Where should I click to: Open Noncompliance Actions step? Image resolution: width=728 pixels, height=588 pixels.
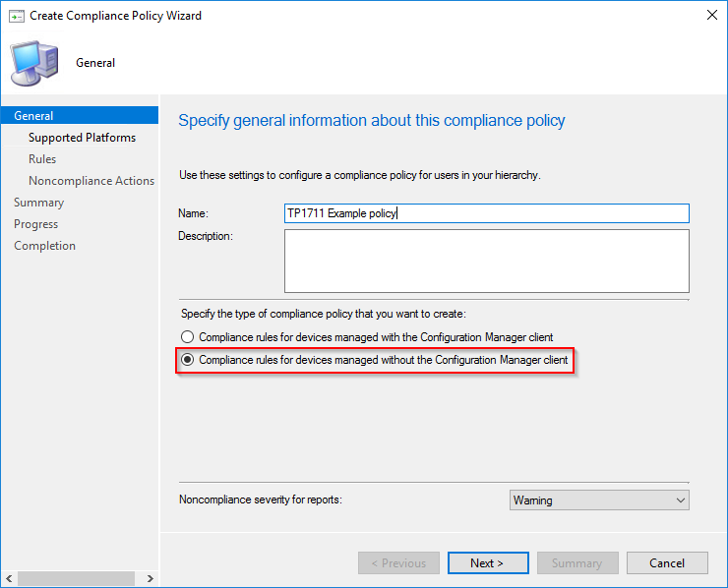click(x=91, y=181)
